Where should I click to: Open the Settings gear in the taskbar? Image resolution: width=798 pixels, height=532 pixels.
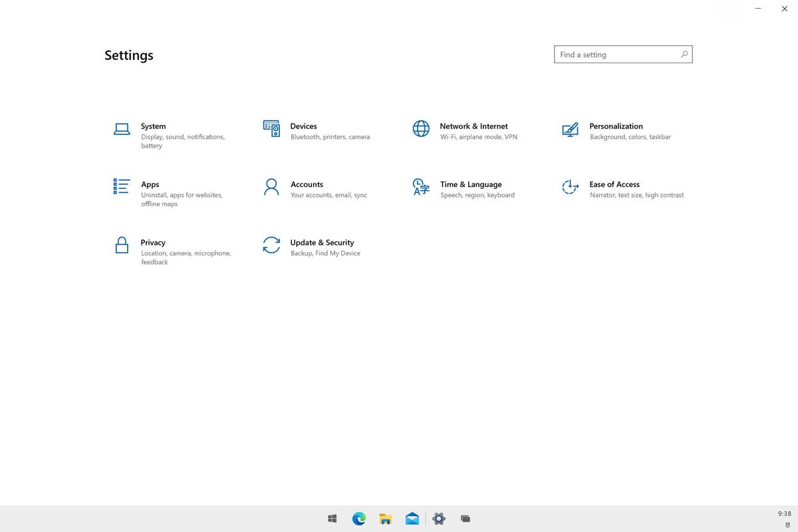[x=438, y=518]
